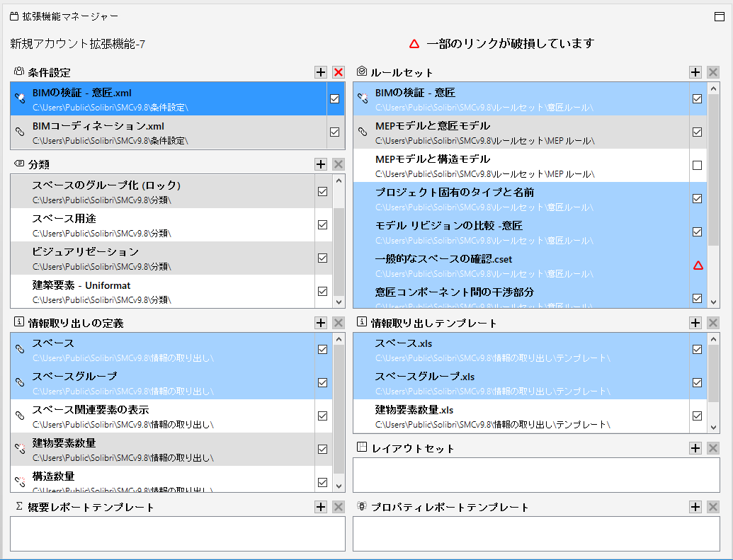Click broken link icon beside BIMの検証 - 意匠.xml
The width and height of the screenshot is (733, 560).
[x=20, y=98]
